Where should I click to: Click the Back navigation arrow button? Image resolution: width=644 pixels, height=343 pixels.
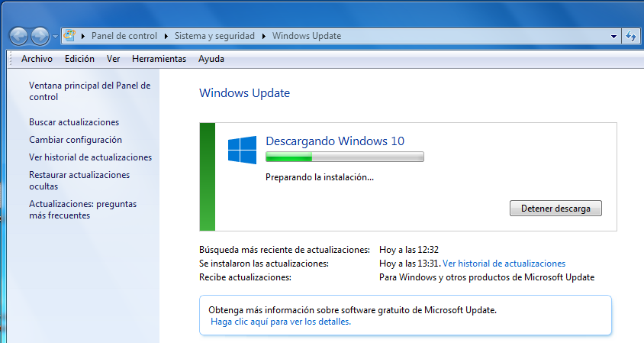click(x=19, y=36)
